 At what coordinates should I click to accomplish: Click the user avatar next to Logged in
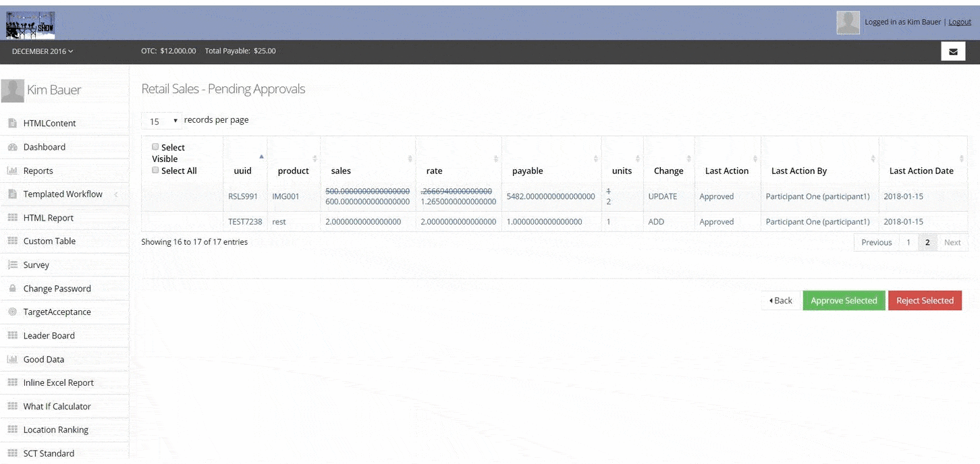click(x=848, y=22)
